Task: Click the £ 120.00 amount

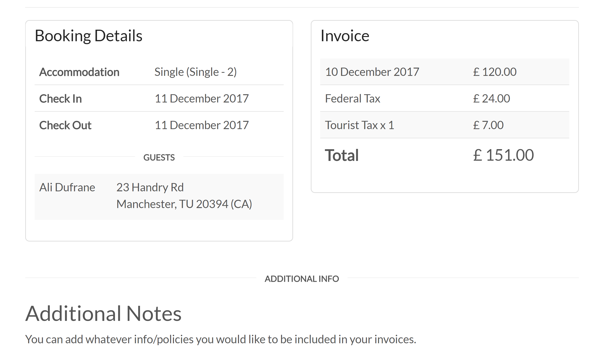Action: pyautogui.click(x=495, y=72)
